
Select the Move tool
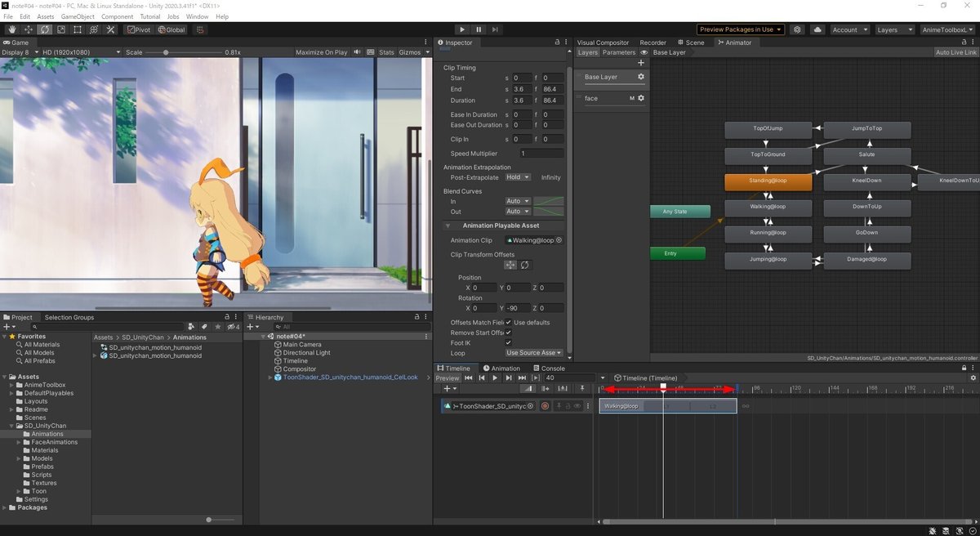point(29,29)
